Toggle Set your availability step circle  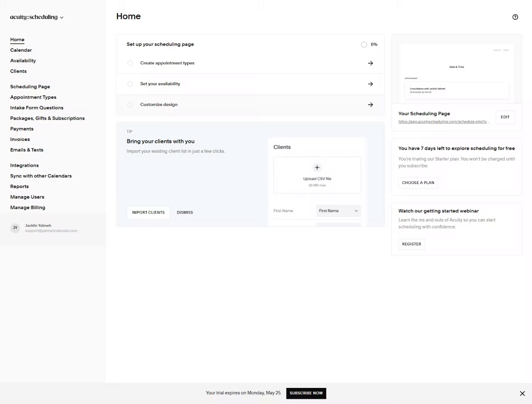pos(130,84)
